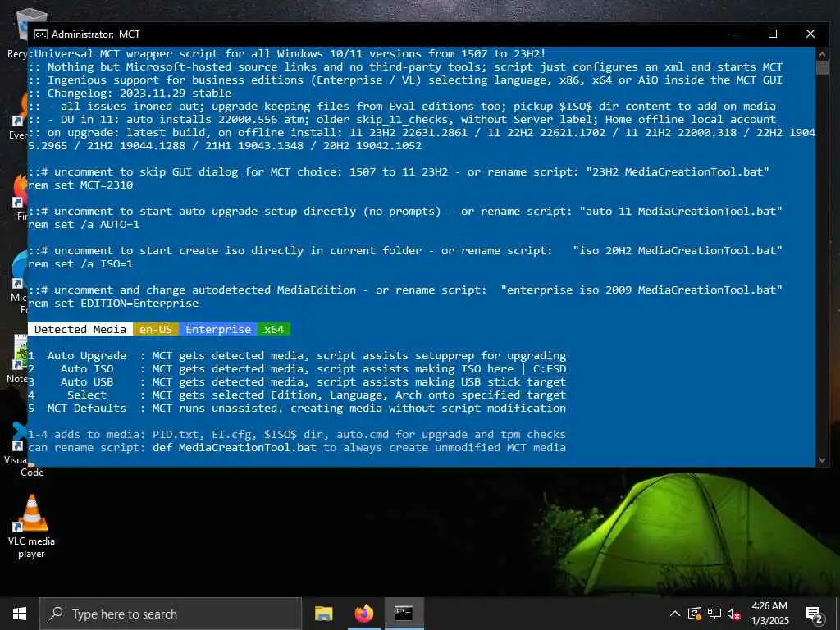Click the '2 Auto ISO' option line
Viewport: 840px width, 630px height.
tap(297, 368)
